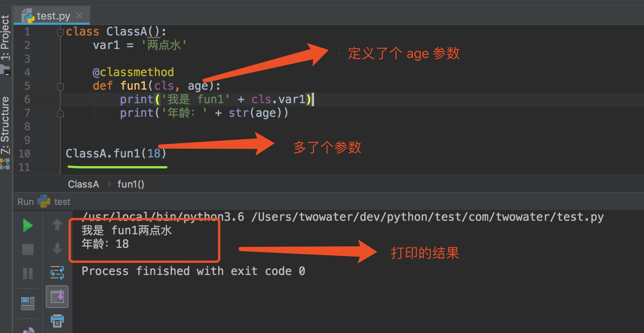The image size is (644, 333).
Task: Open the Structure tool window tab
Action: click(x=5, y=125)
